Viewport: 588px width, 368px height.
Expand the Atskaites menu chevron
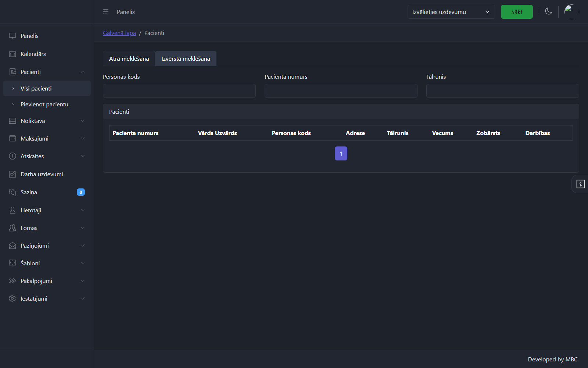coord(83,156)
